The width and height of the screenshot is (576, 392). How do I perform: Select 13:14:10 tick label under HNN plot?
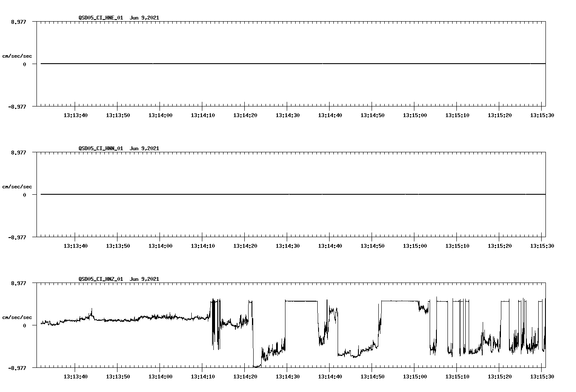pos(203,246)
